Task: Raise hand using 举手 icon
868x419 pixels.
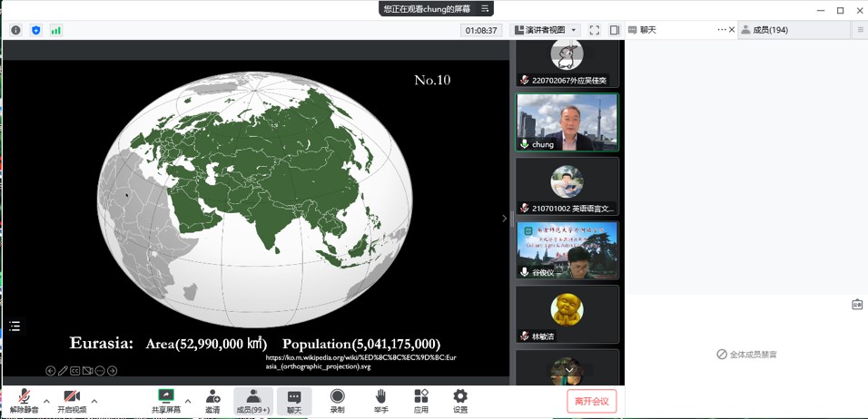Action: pyautogui.click(x=380, y=400)
